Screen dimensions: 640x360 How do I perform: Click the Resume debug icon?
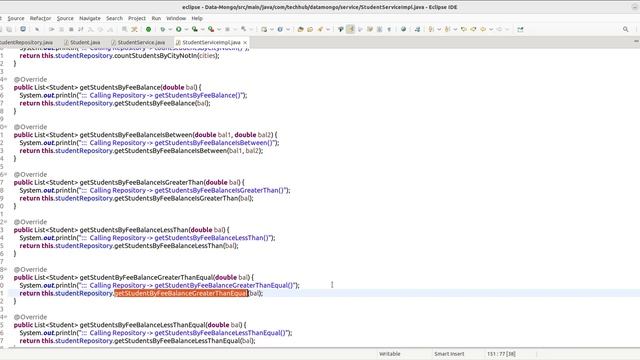coord(51,29)
